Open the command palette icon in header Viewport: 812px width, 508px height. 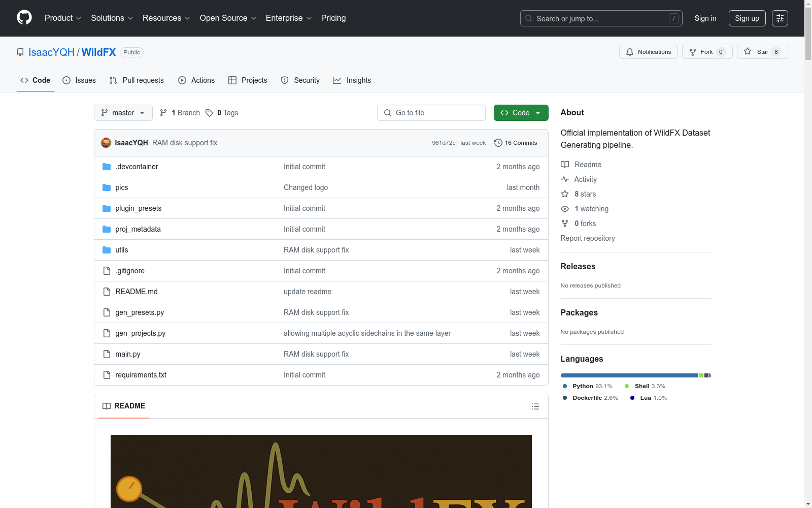(x=780, y=18)
